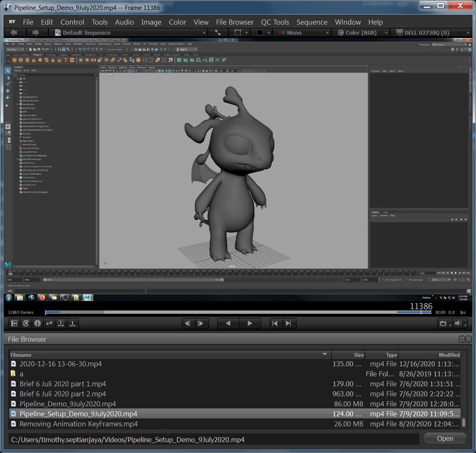
Task: Jump to the end of the sequence
Action: [x=288, y=323]
